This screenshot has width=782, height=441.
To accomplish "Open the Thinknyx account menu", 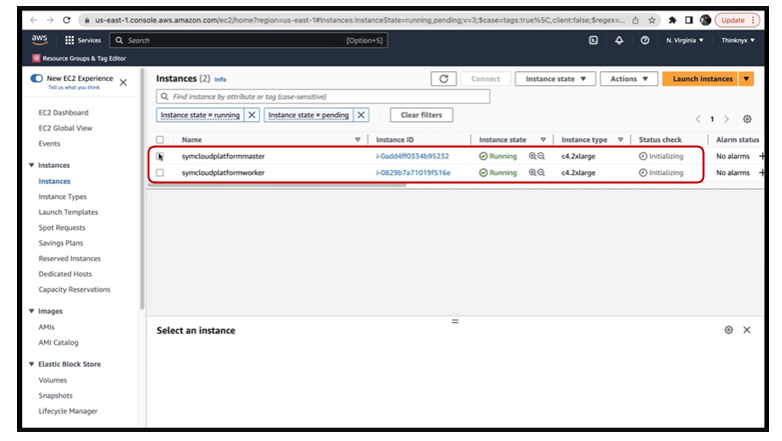I will (738, 40).
